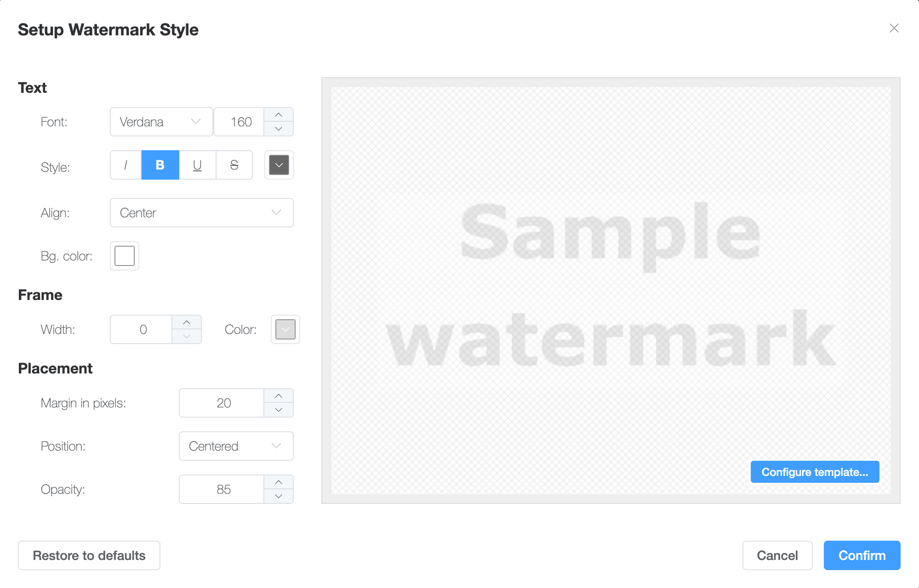The height and width of the screenshot is (588, 919).
Task: Click the Configure template button
Action: click(815, 472)
